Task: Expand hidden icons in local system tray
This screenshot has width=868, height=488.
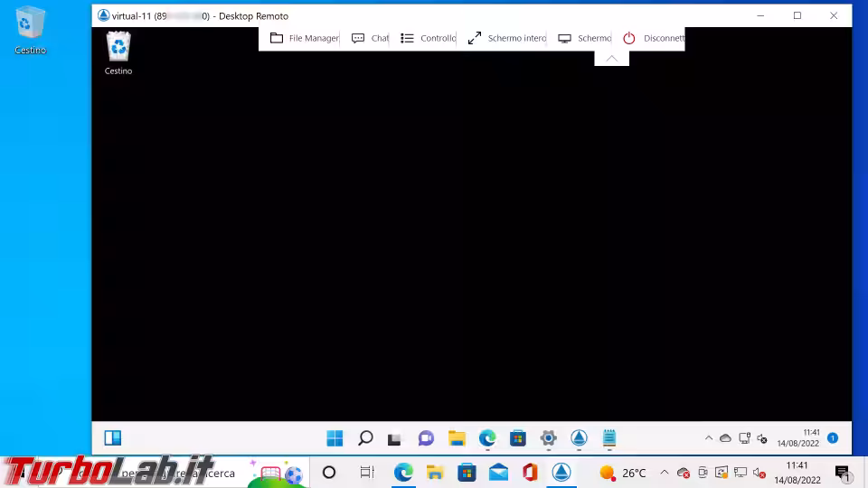Action: (665, 473)
